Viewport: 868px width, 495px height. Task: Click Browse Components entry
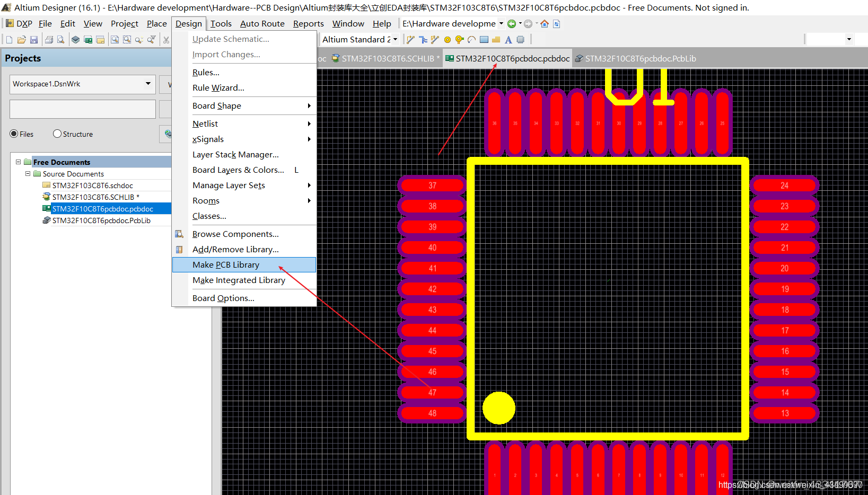244,234
